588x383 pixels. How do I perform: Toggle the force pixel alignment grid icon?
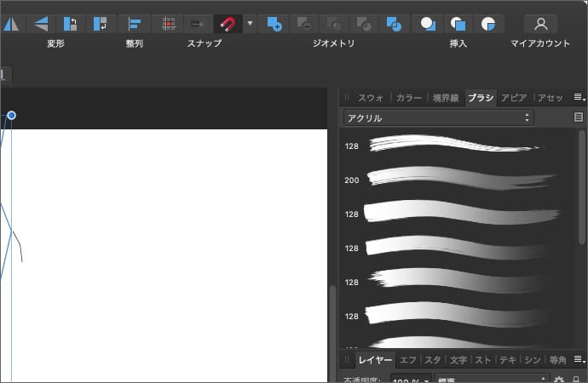point(169,24)
